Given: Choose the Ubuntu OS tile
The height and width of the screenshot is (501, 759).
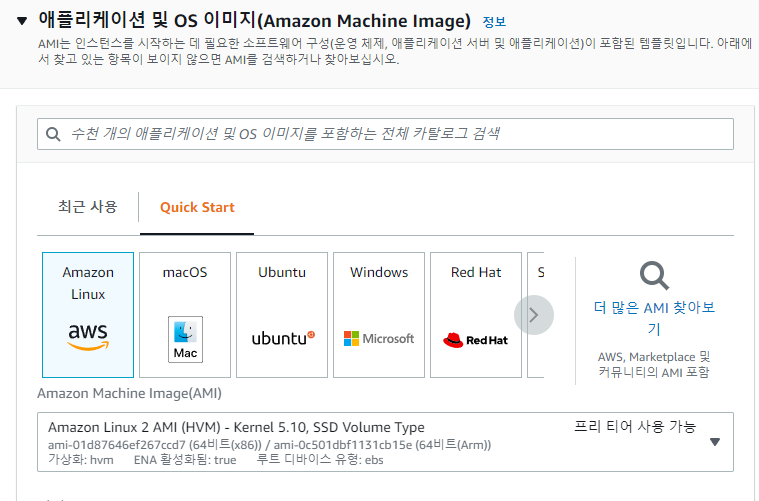Looking at the screenshot, I should point(282,315).
